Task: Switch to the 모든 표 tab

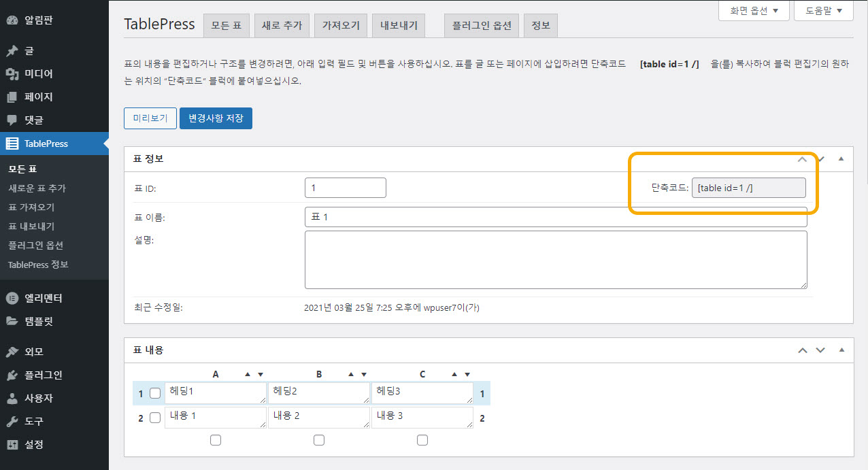Action: point(227,26)
